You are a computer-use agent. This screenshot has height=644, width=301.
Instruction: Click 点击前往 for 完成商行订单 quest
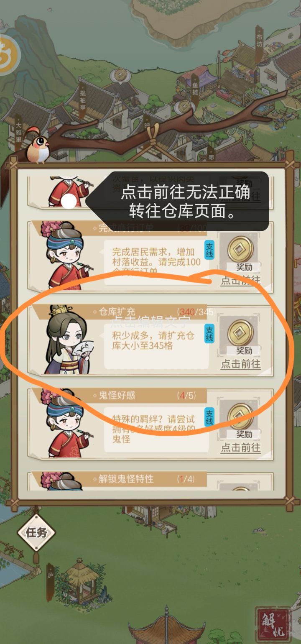(240, 280)
